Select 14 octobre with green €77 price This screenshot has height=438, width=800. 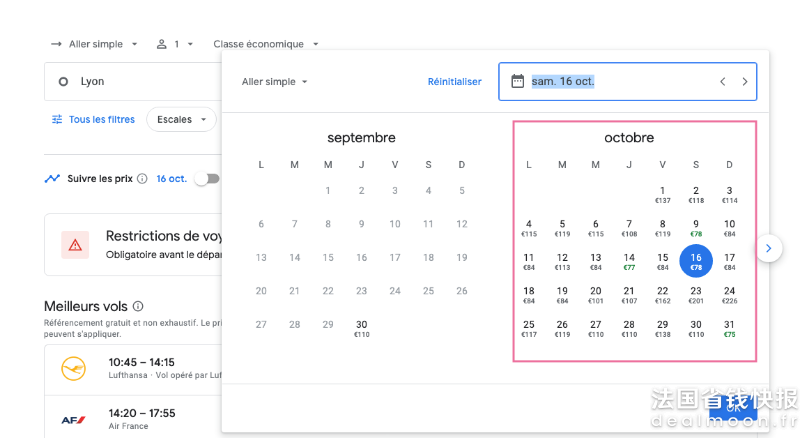tap(629, 261)
